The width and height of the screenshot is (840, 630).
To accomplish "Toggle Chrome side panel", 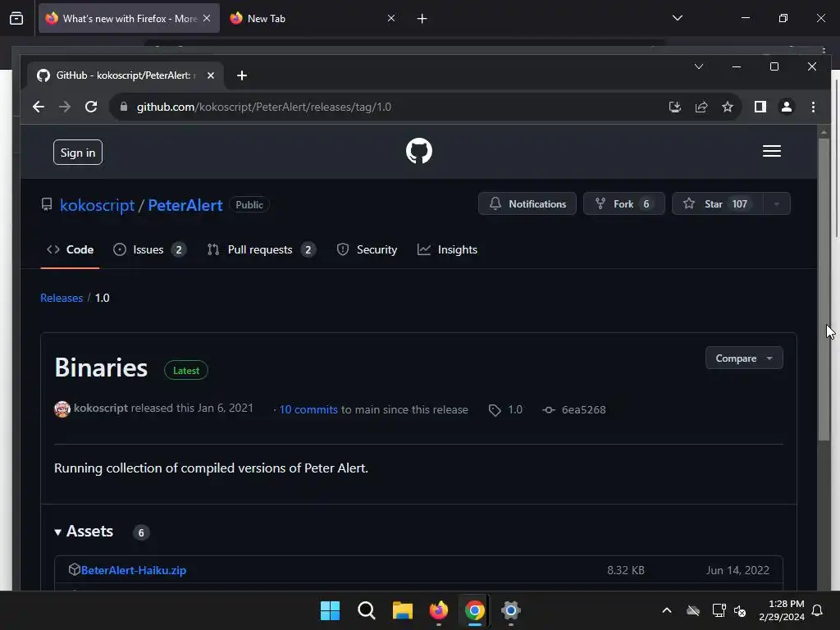I will click(x=760, y=107).
